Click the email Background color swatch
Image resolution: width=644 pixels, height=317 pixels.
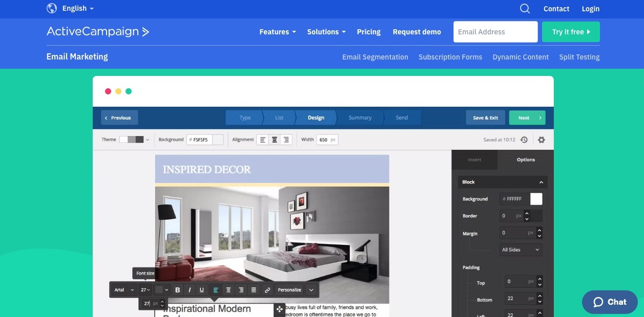(x=218, y=140)
